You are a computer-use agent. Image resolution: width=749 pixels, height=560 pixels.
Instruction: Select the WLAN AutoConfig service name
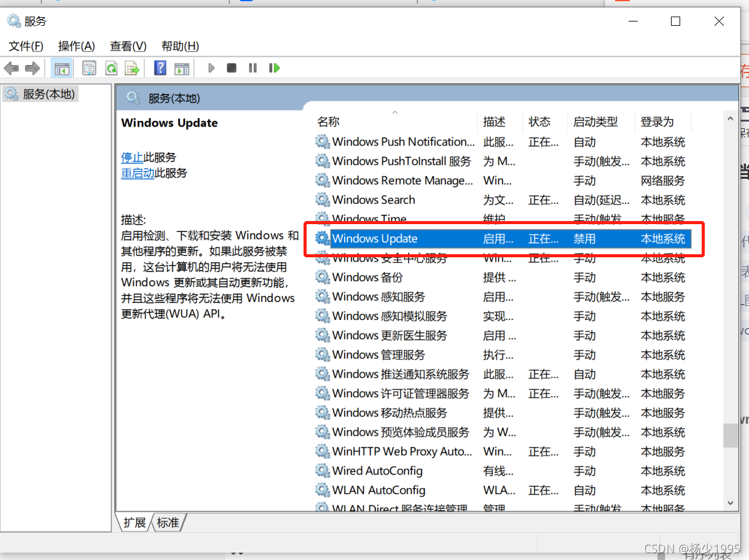(378, 490)
